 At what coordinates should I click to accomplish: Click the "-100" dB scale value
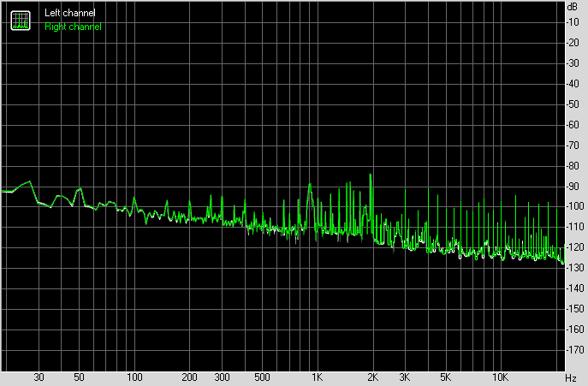[x=575, y=206]
